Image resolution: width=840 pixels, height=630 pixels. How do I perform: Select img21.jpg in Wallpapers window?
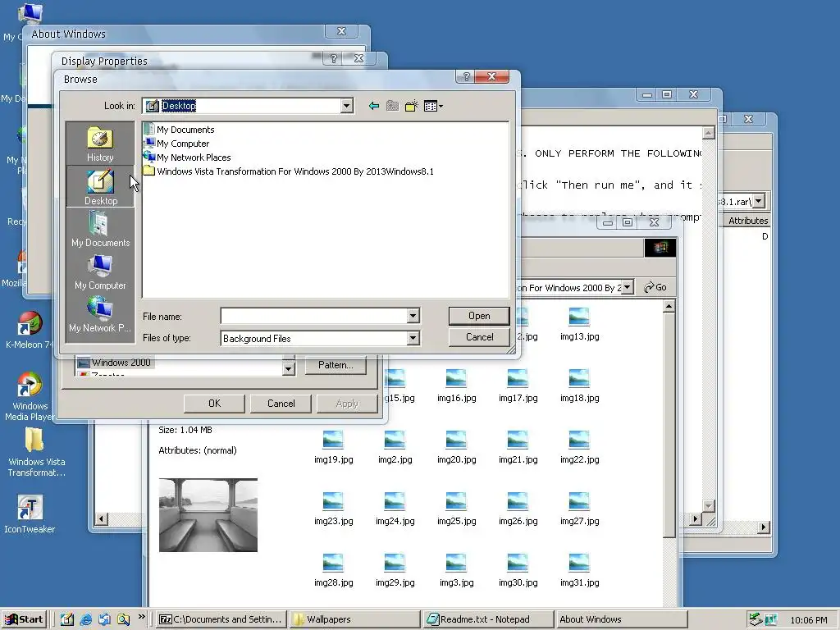[518, 447]
